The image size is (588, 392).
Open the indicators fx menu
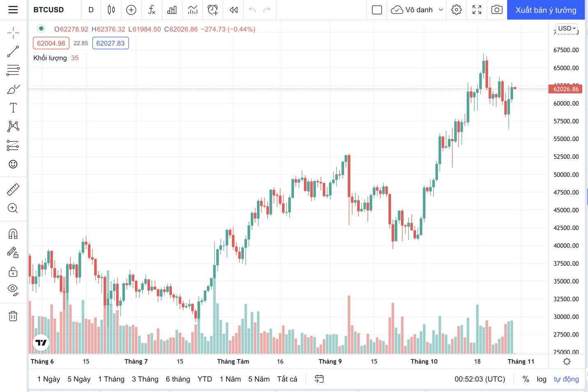pos(151,10)
